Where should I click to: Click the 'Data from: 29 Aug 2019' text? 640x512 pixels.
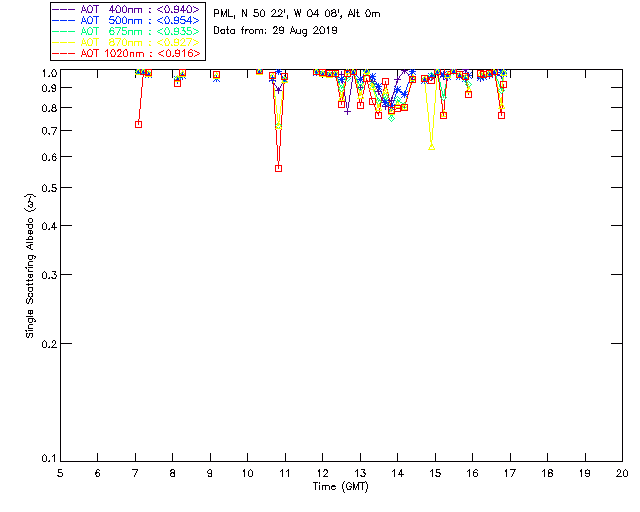[276, 31]
